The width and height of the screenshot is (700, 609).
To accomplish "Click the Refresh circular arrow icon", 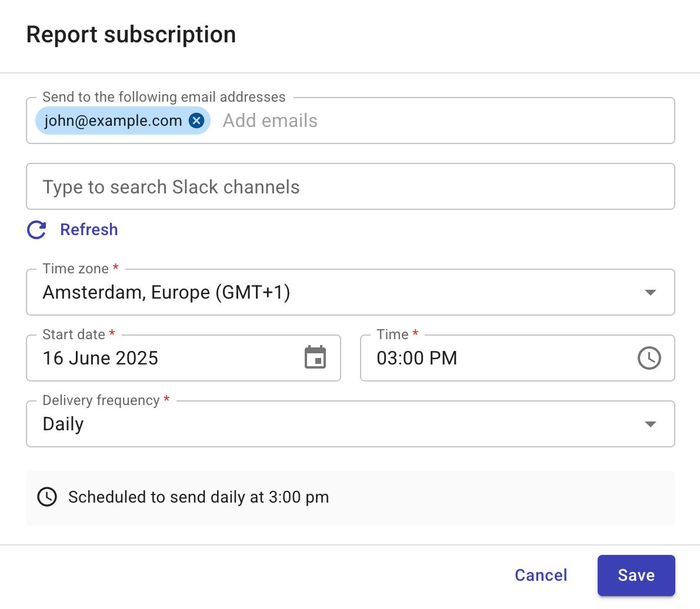I will point(36,230).
